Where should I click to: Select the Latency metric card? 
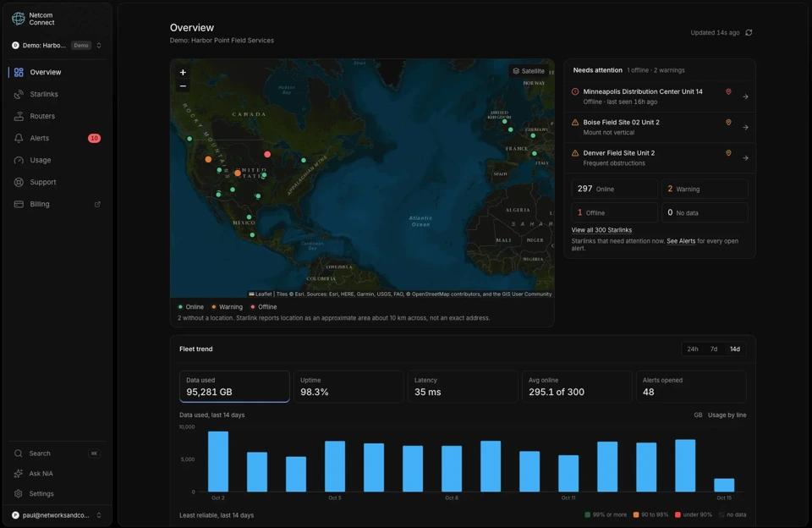(x=463, y=387)
